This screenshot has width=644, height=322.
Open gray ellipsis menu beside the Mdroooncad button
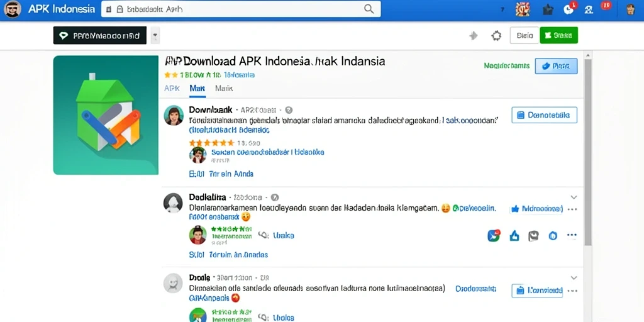[572, 209]
